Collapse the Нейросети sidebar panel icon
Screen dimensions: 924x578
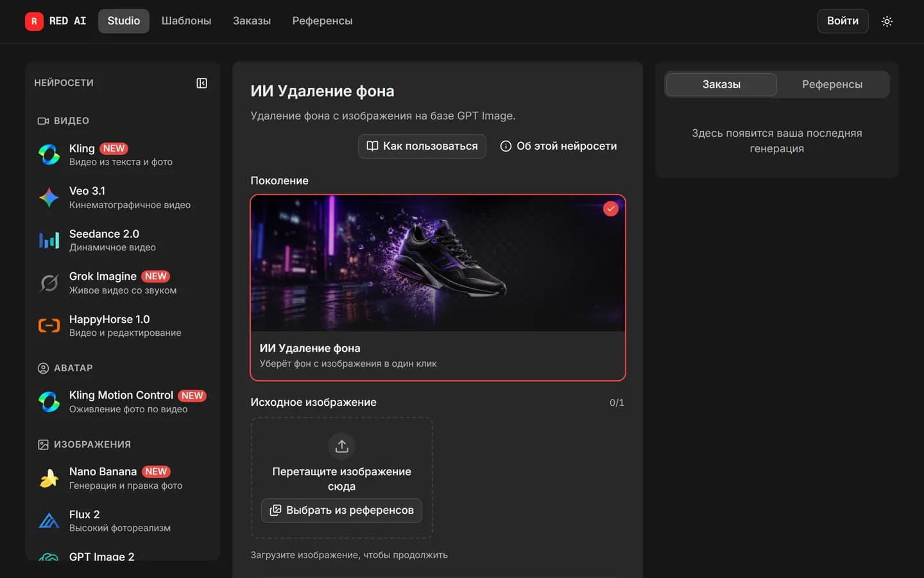201,83
